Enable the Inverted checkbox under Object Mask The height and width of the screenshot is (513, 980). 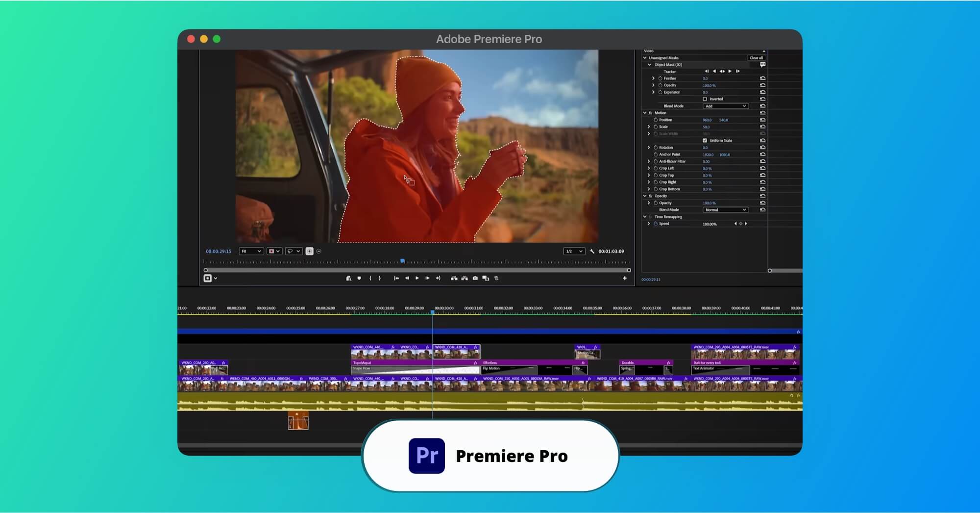pos(705,99)
